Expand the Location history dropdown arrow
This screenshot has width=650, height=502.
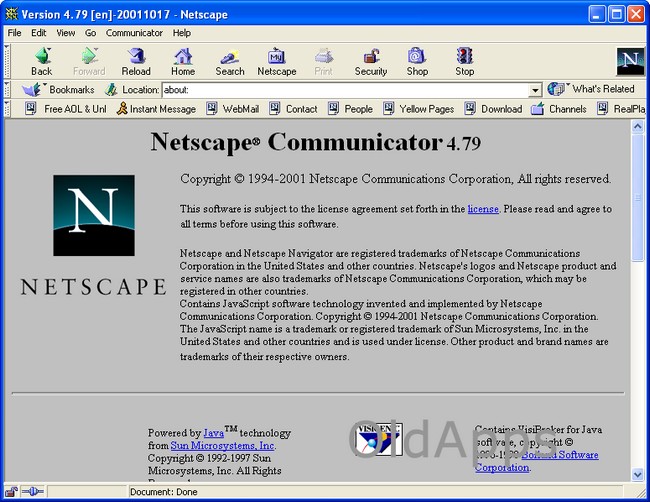pyautogui.click(x=535, y=90)
